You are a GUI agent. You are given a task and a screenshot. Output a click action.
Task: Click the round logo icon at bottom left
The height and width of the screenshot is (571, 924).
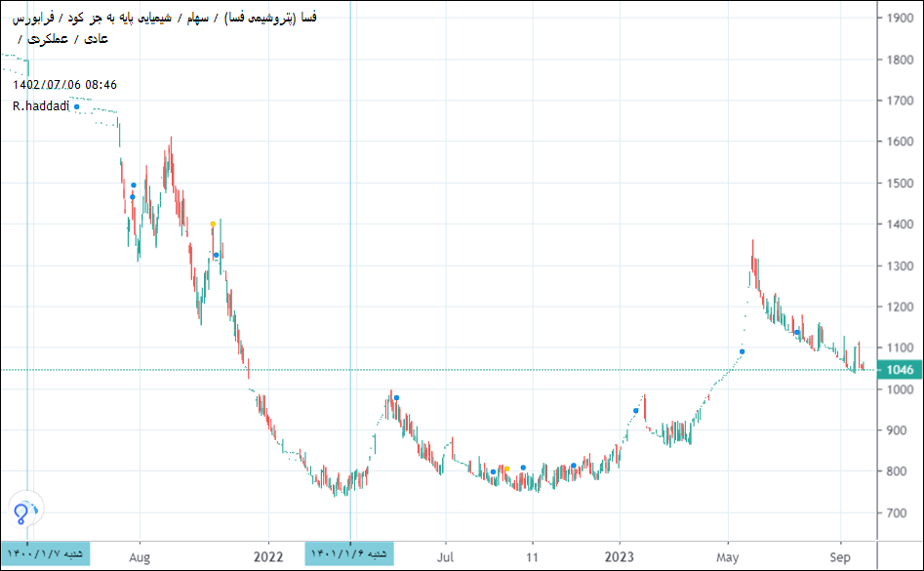[x=24, y=510]
